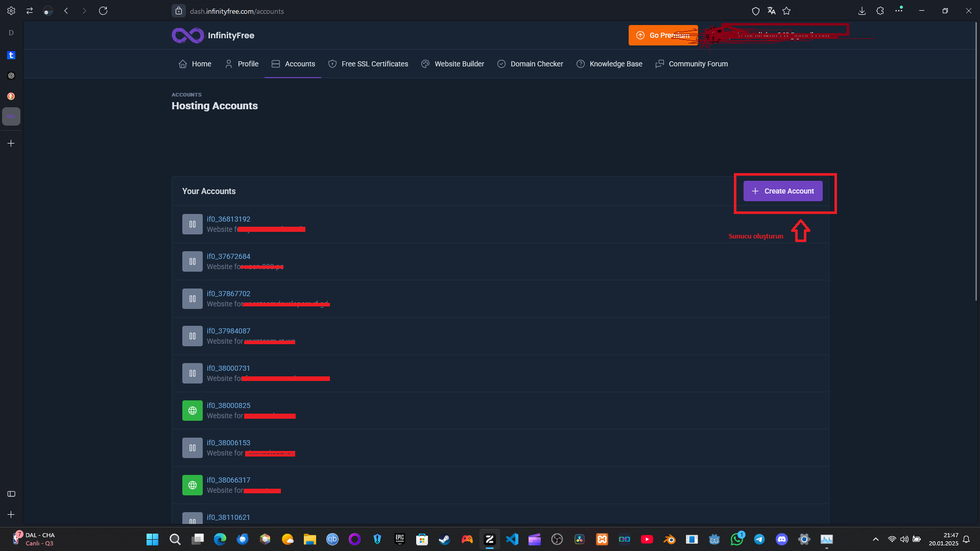Open WhatsApp from the taskbar
This screenshot has height=551, width=980.
click(x=737, y=539)
